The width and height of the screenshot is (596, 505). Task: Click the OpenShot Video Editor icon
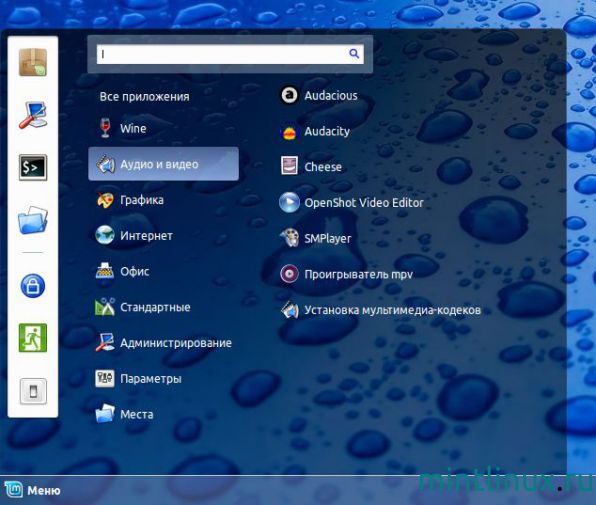[289, 202]
